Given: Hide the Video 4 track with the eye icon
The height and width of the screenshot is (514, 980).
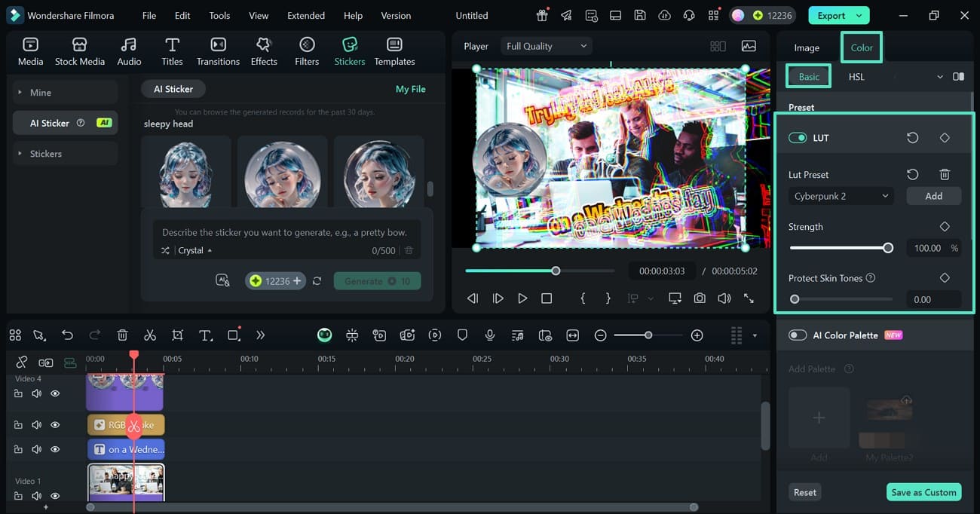Looking at the screenshot, I should [55, 393].
